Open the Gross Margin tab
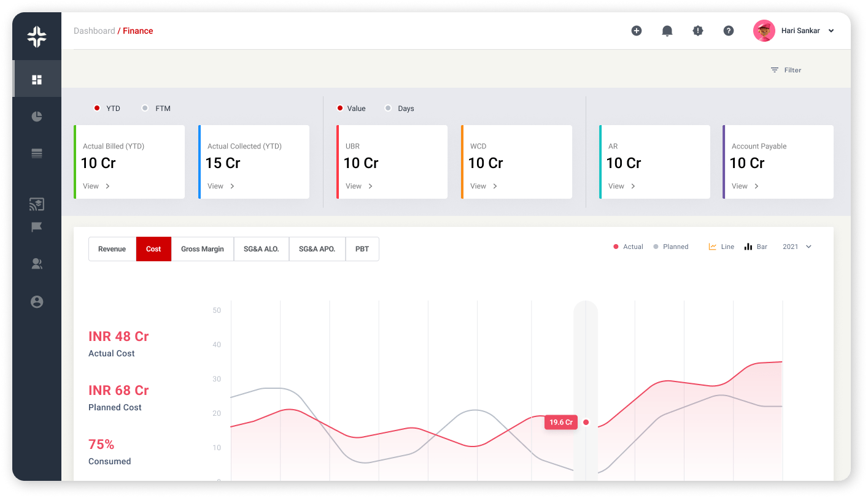 tap(202, 249)
